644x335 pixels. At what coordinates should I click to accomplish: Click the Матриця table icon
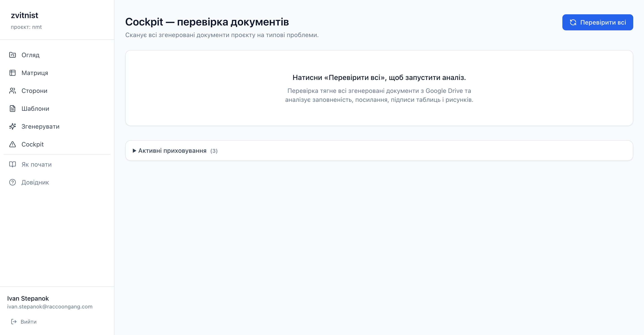click(x=13, y=73)
